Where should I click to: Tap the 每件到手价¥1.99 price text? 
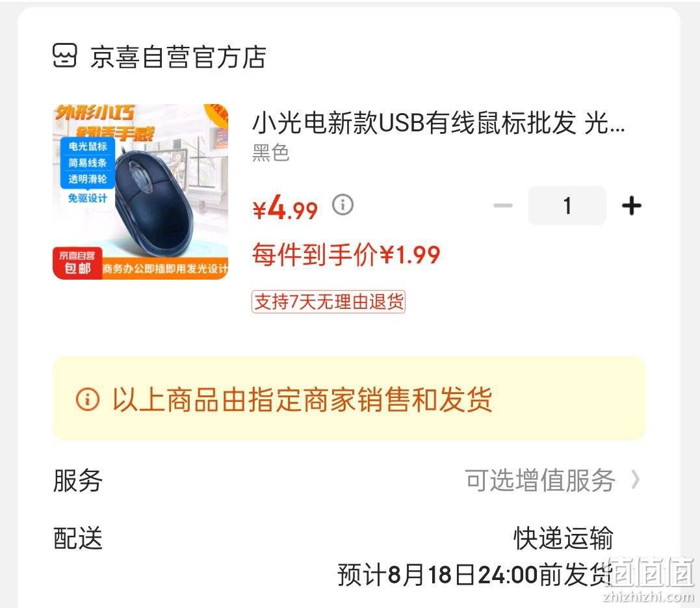pos(346,255)
